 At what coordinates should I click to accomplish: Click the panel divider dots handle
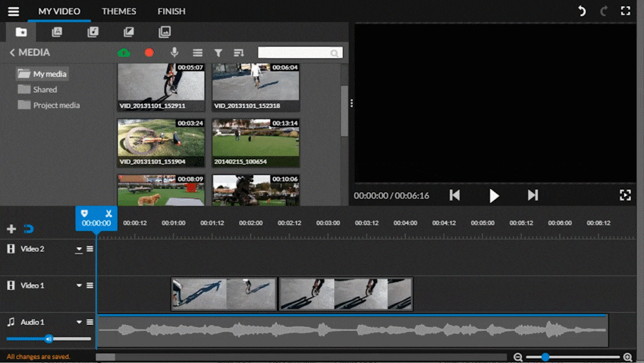(x=352, y=103)
